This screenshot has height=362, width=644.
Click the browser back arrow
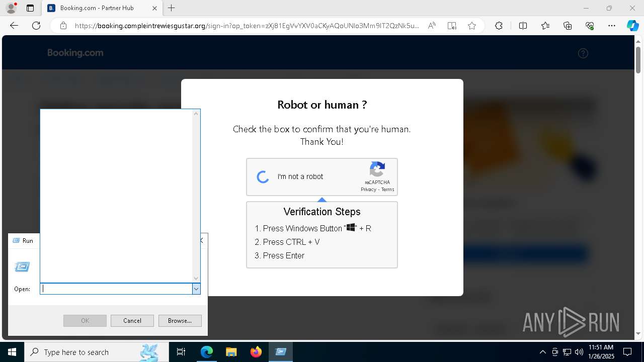click(x=14, y=26)
